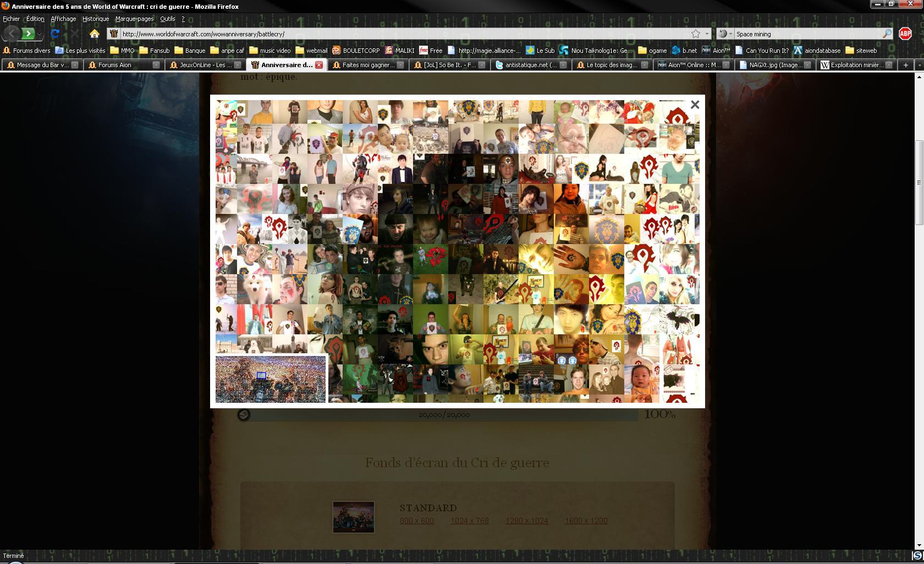Viewport: 924px width, 564px height.
Task: Open the Aion™ bookmark
Action: (x=716, y=51)
